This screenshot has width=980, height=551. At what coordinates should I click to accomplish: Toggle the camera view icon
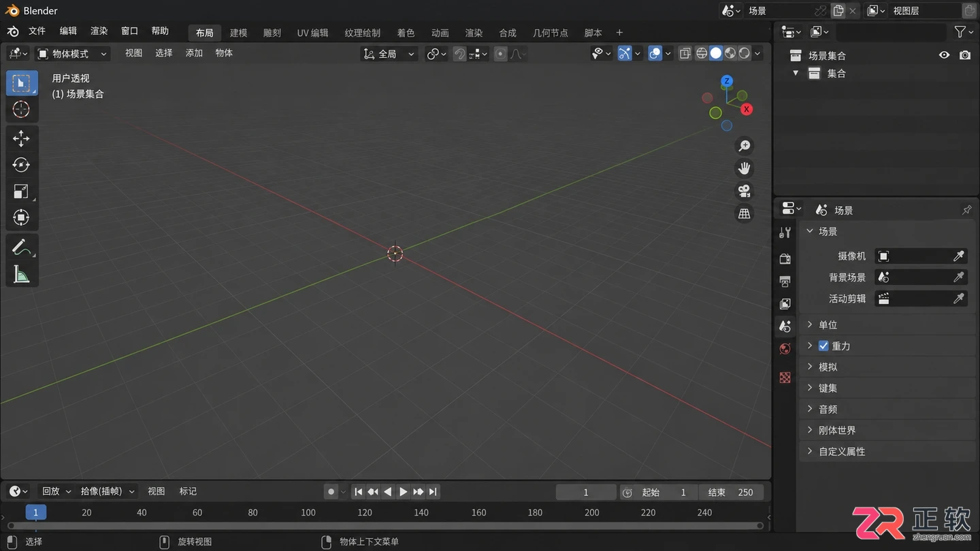745,191
